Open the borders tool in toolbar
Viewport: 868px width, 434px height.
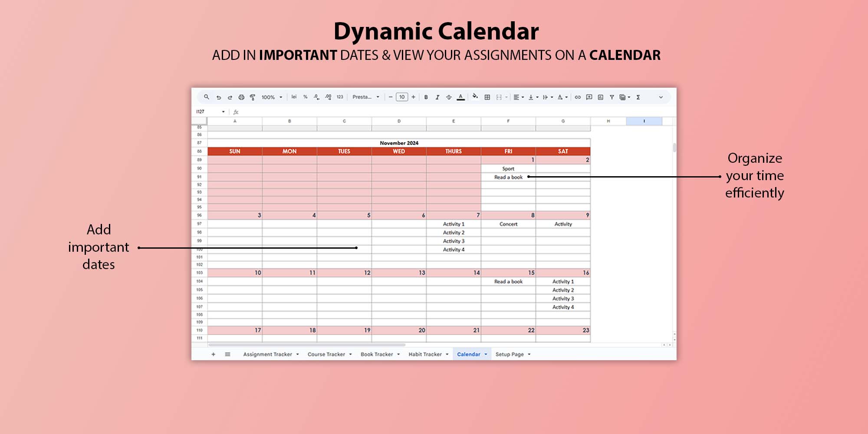(x=487, y=97)
